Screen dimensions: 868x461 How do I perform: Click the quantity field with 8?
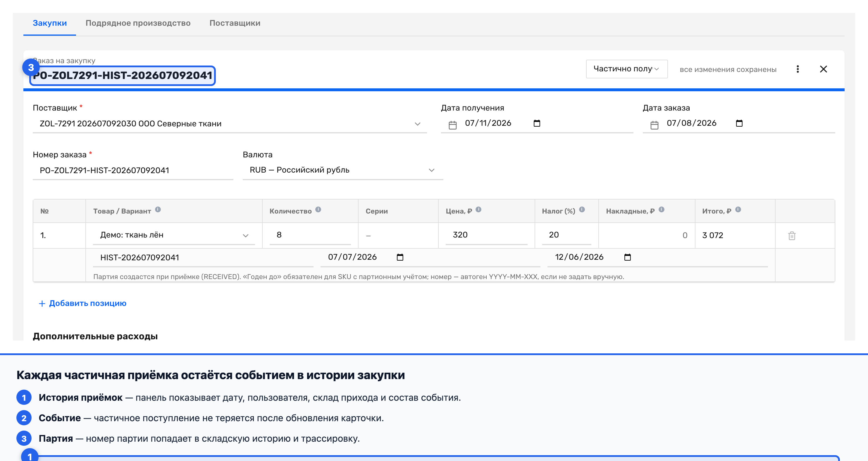(x=310, y=235)
